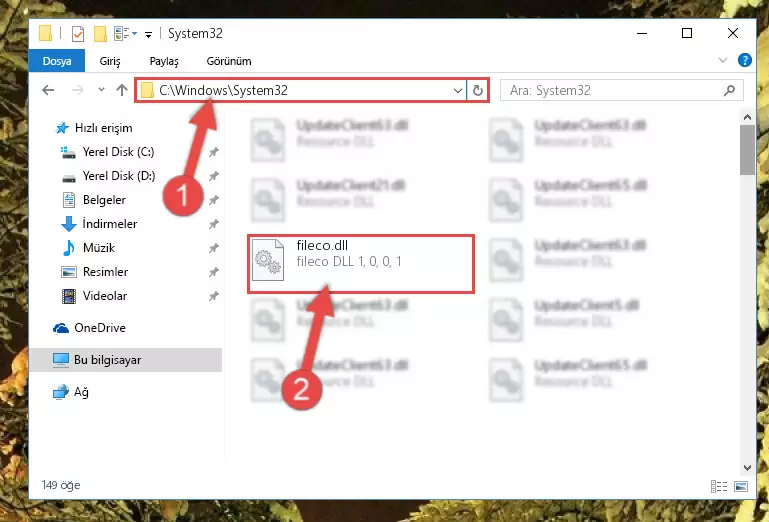This screenshot has height=522, width=769.
Task: Click the folder icon in the title bar corner
Action: (x=45, y=33)
